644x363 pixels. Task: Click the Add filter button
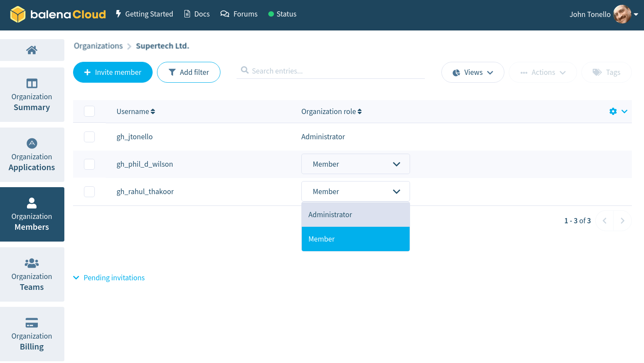[188, 72]
